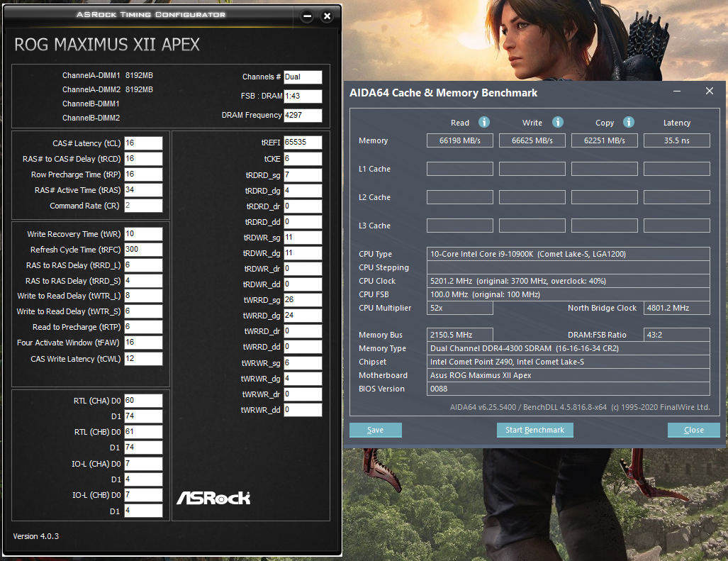This screenshot has height=561, width=728.
Task: Click the Memory Read result box
Action: tap(460, 140)
